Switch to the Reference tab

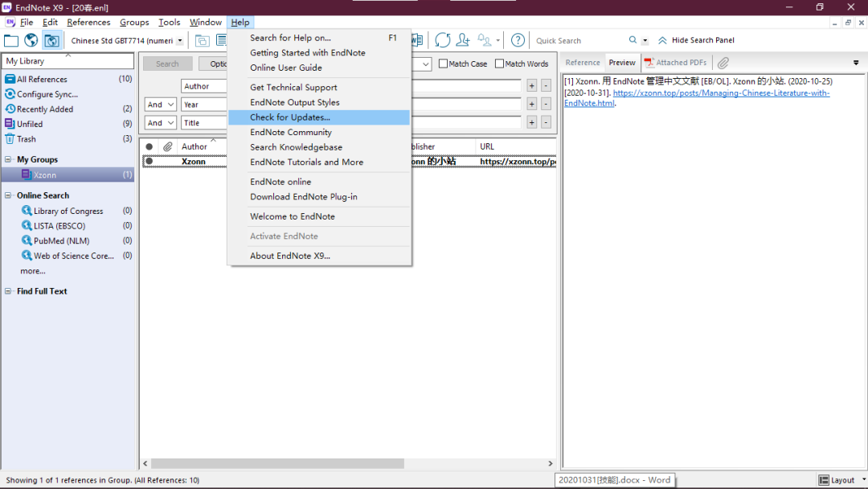click(x=583, y=63)
